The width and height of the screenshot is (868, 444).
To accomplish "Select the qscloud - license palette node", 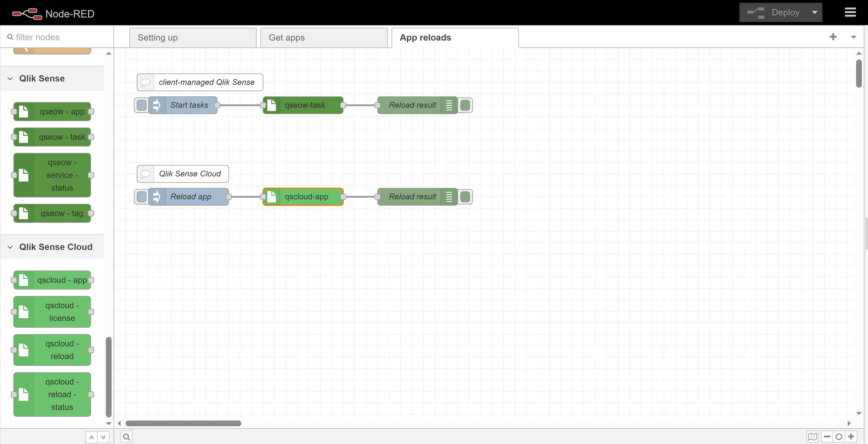I will [x=52, y=312].
